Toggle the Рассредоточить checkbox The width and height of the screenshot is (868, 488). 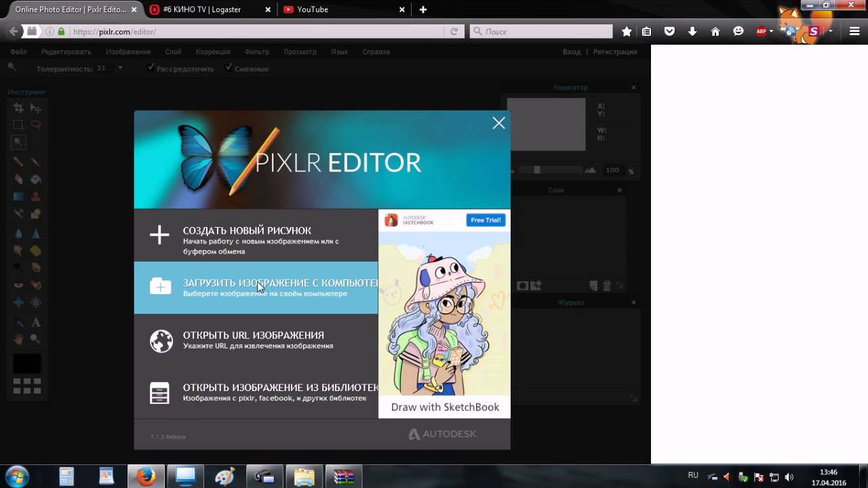pos(151,68)
